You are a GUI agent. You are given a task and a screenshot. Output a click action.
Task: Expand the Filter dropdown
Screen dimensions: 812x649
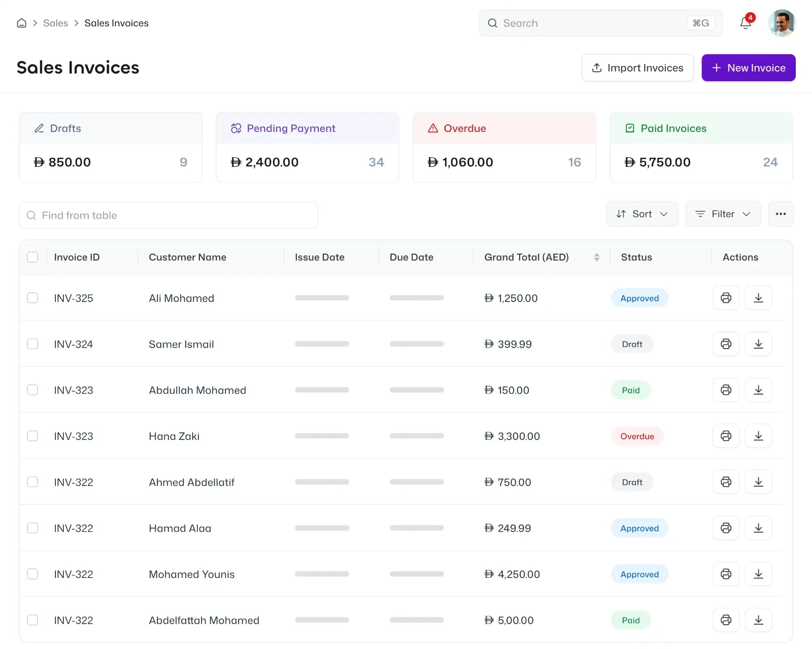pyautogui.click(x=723, y=214)
